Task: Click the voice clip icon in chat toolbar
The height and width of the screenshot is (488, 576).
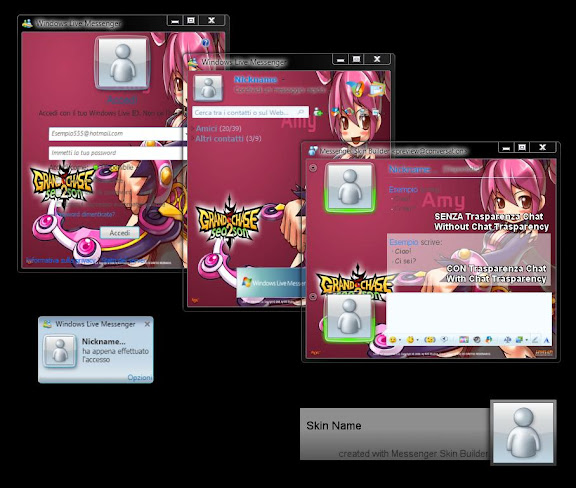Action: 444,340
